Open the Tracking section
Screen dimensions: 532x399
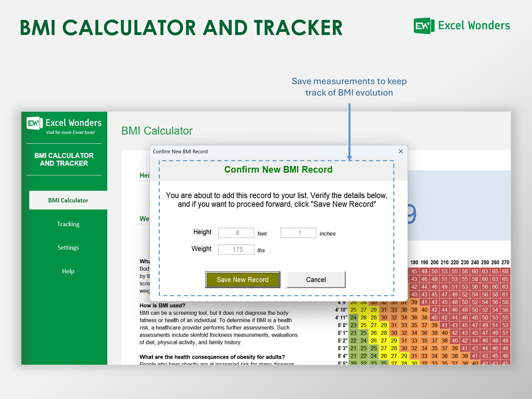pos(68,224)
